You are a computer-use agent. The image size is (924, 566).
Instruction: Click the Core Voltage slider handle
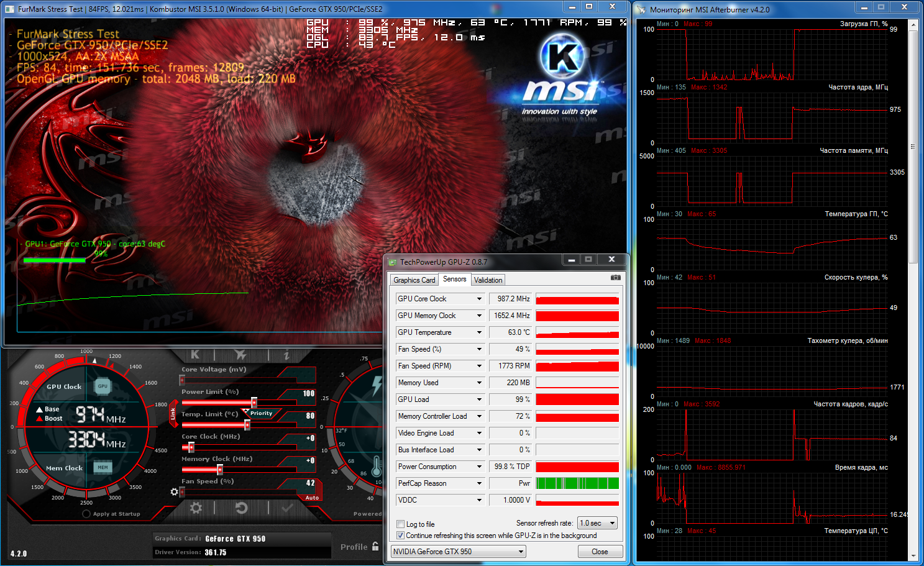[182, 380]
